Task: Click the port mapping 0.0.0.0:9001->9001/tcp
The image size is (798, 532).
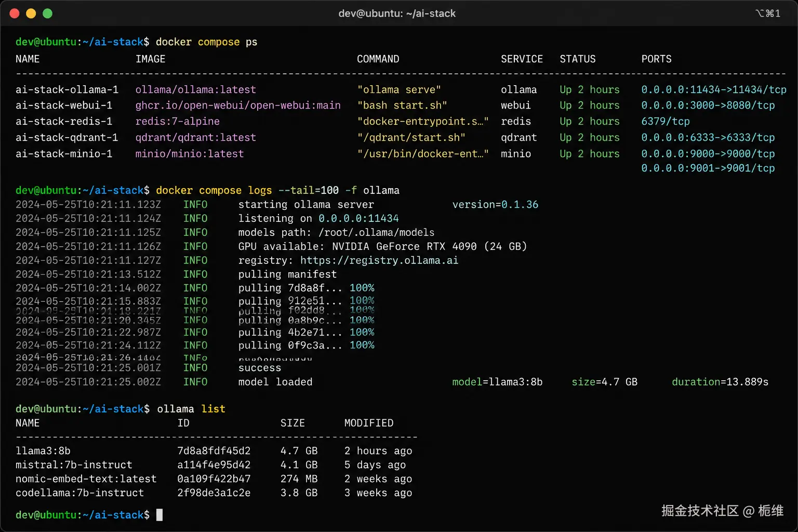Action: [708, 168]
